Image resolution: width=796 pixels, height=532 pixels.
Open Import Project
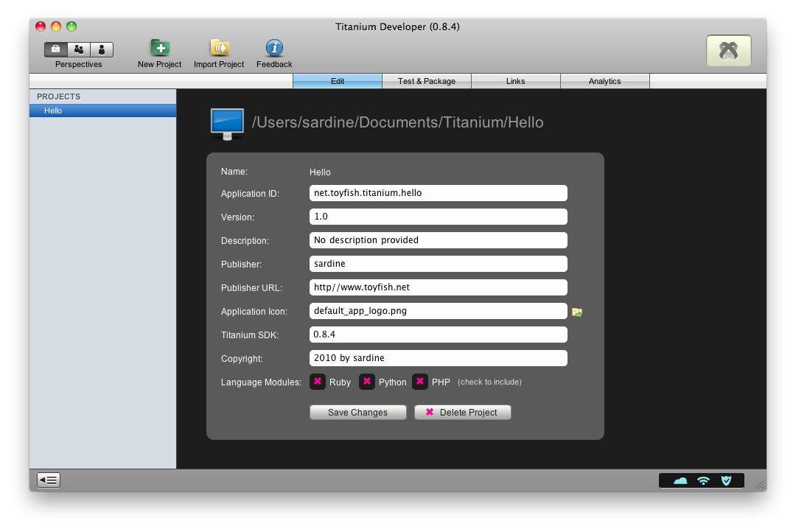click(220, 53)
